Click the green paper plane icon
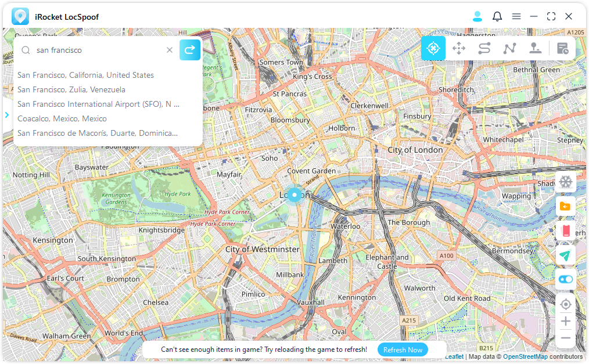The image size is (589, 364). click(x=566, y=255)
